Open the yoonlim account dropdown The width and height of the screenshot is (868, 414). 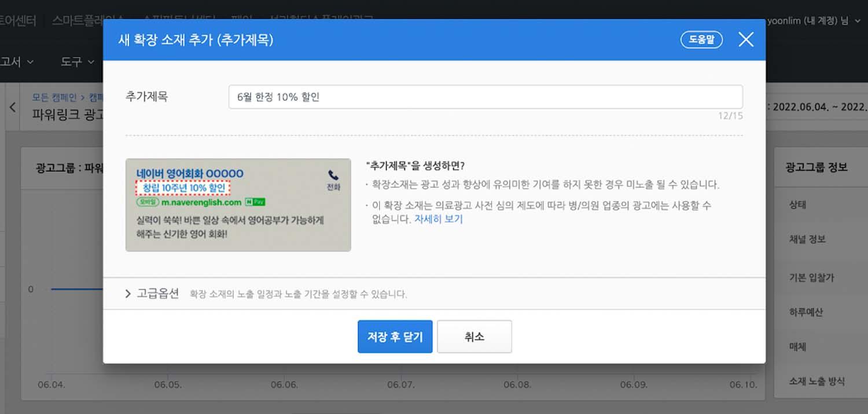tap(812, 21)
